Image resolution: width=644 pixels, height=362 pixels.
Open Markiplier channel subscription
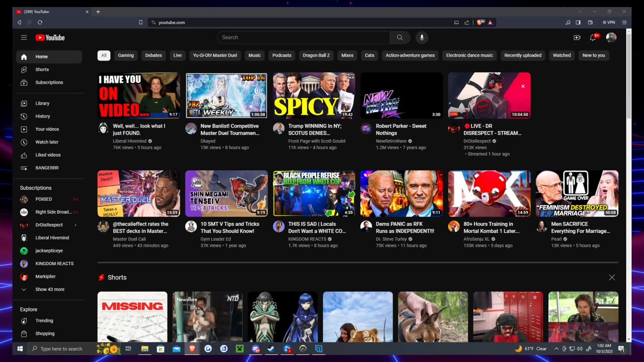coord(49,277)
